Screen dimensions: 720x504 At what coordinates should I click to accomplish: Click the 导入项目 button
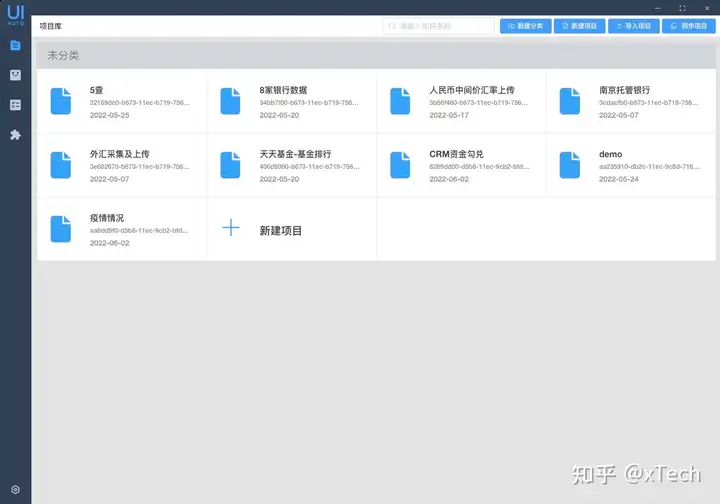[x=634, y=26]
